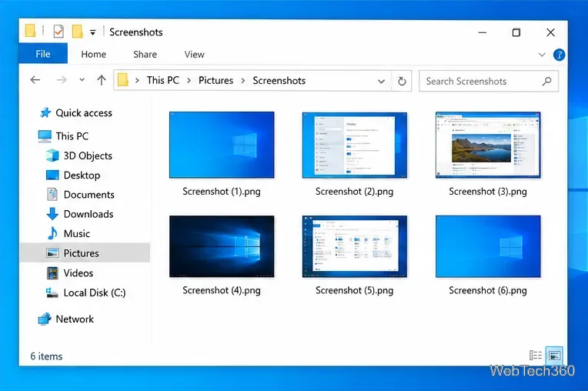Screen dimensions: 588x391
Task: Go up one folder level
Action: [x=102, y=80]
